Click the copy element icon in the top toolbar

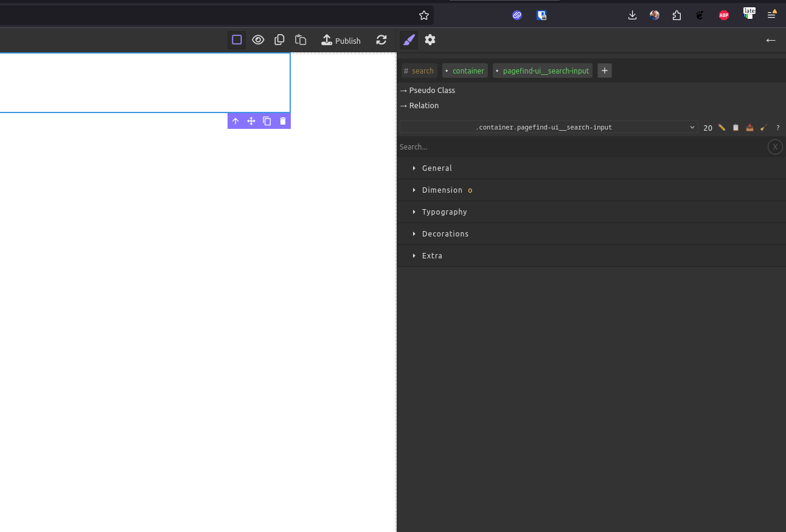[279, 40]
